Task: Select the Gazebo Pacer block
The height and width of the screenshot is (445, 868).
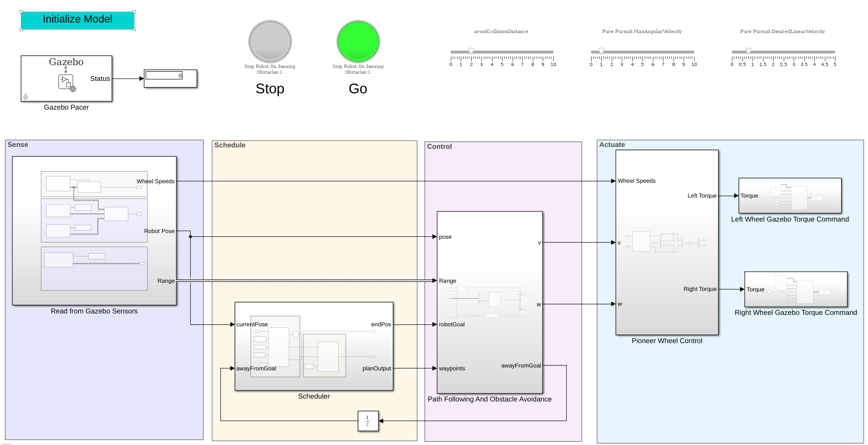Action: (x=67, y=78)
